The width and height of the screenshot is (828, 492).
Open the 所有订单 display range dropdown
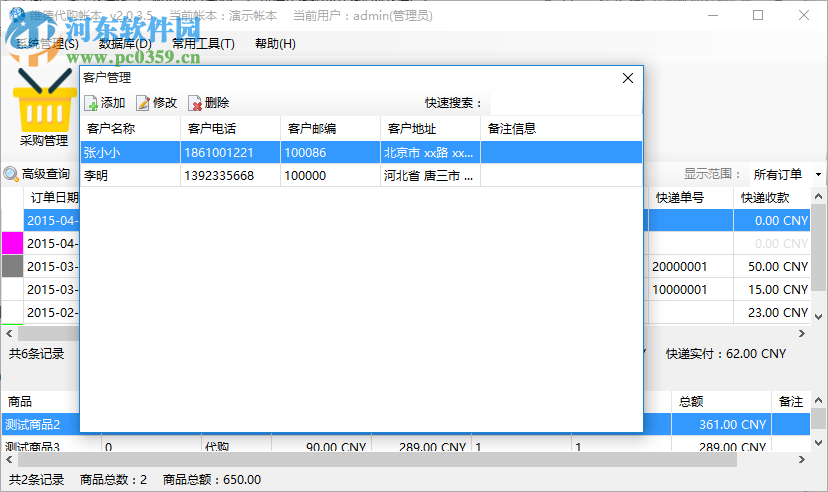click(x=818, y=174)
